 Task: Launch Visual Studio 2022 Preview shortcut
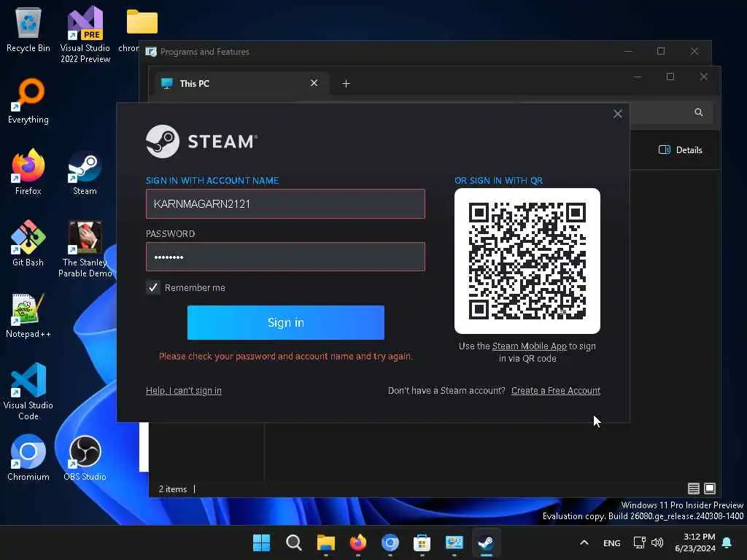tap(85, 34)
